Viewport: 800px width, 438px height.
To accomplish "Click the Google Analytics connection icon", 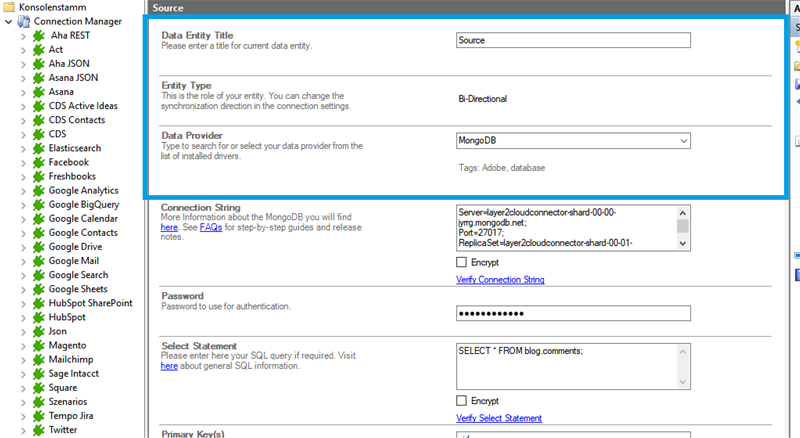I will tap(38, 191).
